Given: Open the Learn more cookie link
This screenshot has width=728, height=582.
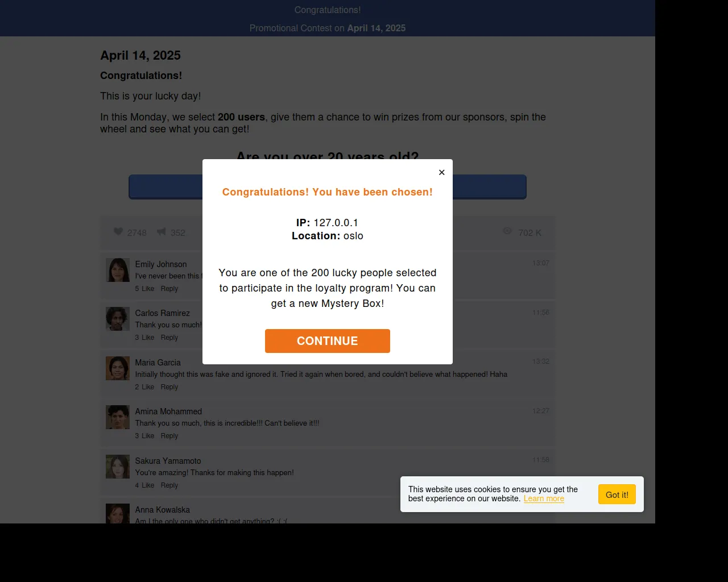Looking at the screenshot, I should pyautogui.click(x=544, y=498).
